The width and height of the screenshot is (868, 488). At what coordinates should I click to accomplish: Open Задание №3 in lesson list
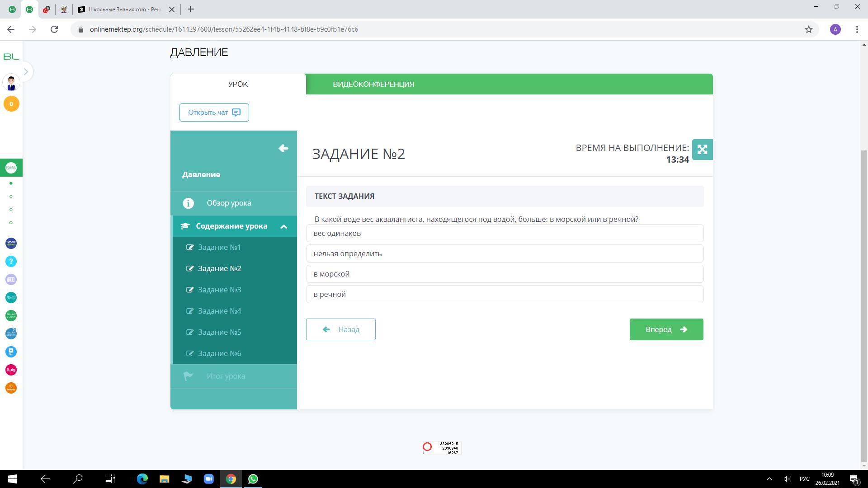(x=219, y=290)
